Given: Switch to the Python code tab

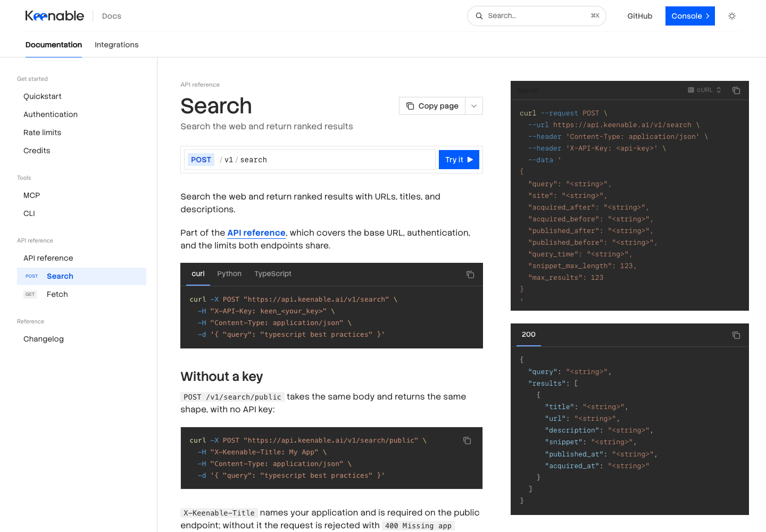Looking at the screenshot, I should point(229,273).
